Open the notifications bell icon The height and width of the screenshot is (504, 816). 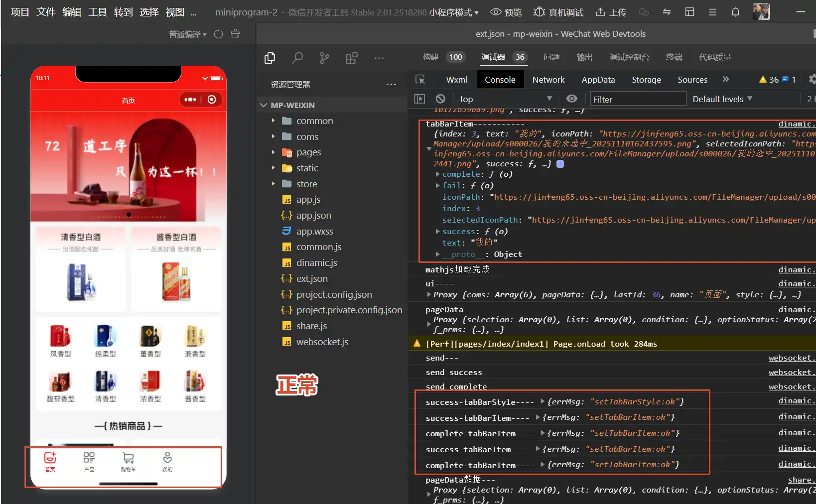[735, 12]
